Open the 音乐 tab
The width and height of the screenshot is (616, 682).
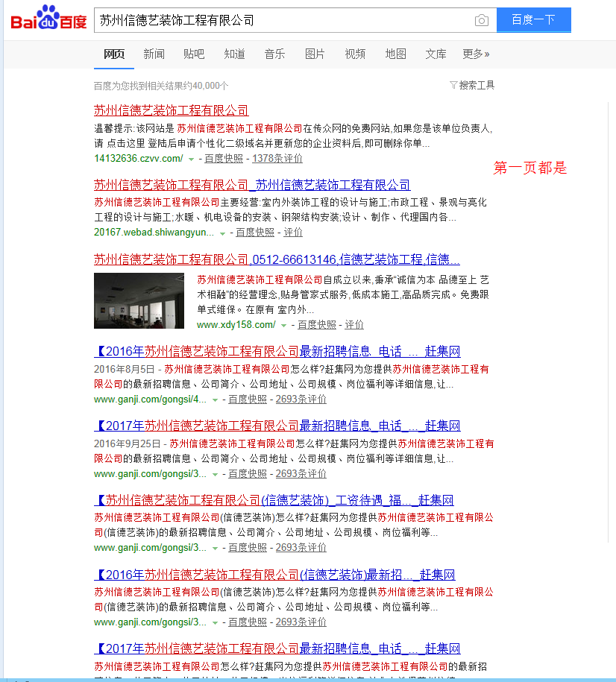pyautogui.click(x=274, y=54)
